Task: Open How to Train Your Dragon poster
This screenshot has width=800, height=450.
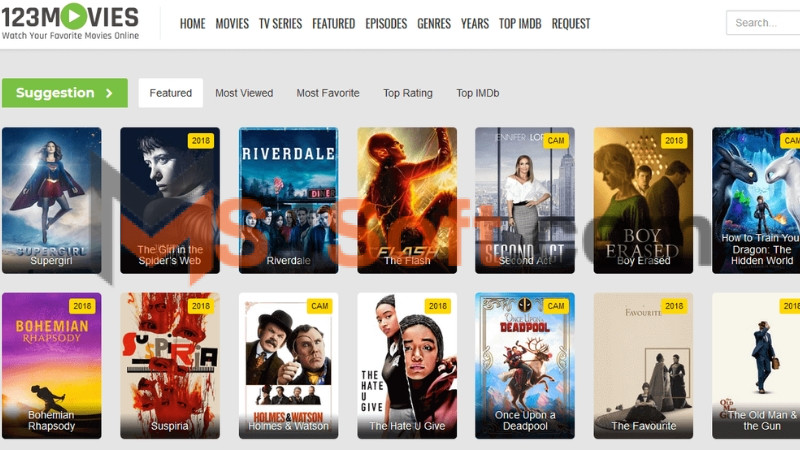Action: click(x=756, y=201)
